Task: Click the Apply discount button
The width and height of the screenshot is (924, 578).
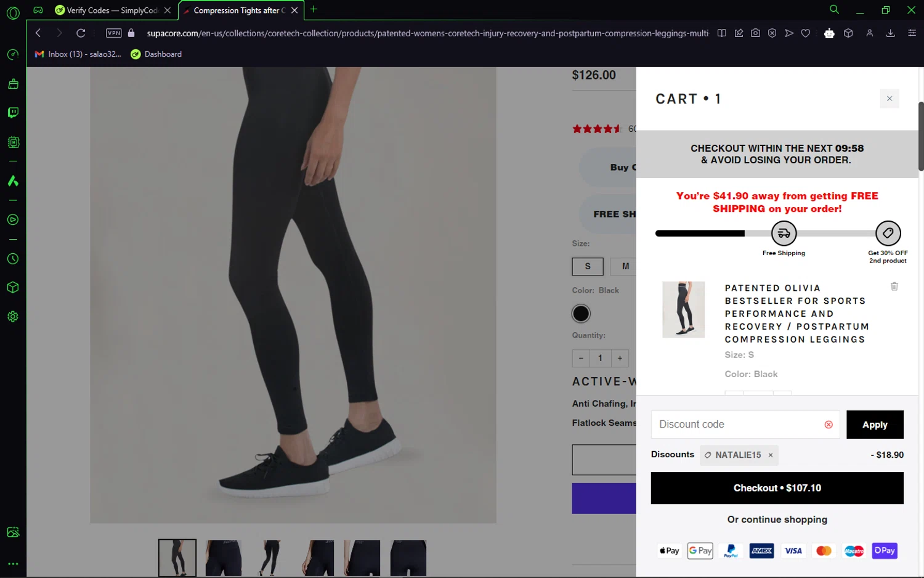Action: [x=875, y=425]
